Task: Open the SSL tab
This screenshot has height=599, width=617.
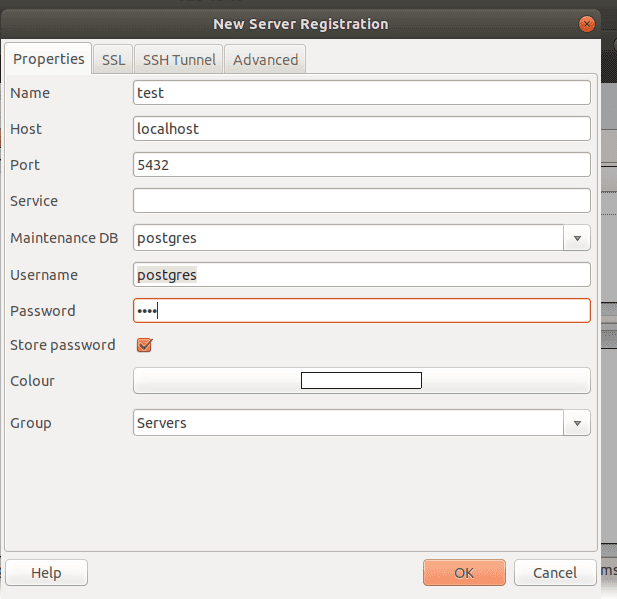Action: pyautogui.click(x=114, y=60)
